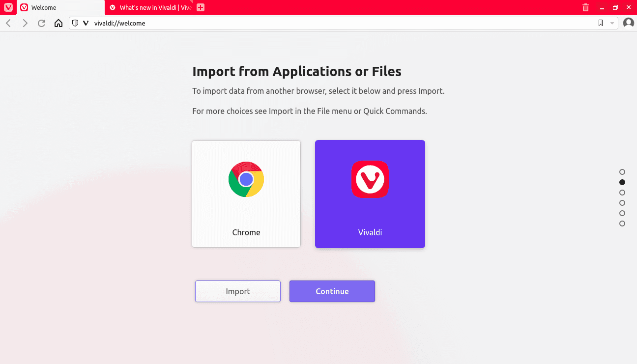Go to the home page

(x=58, y=23)
